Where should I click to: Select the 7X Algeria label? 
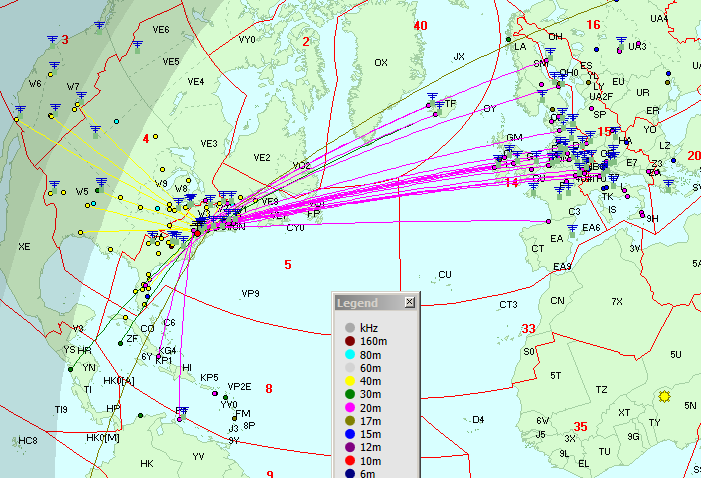(617, 302)
